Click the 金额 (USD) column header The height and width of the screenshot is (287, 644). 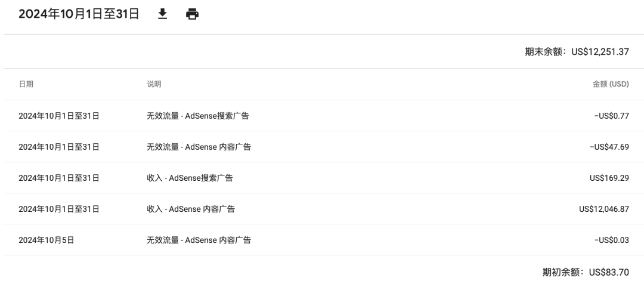(611, 84)
